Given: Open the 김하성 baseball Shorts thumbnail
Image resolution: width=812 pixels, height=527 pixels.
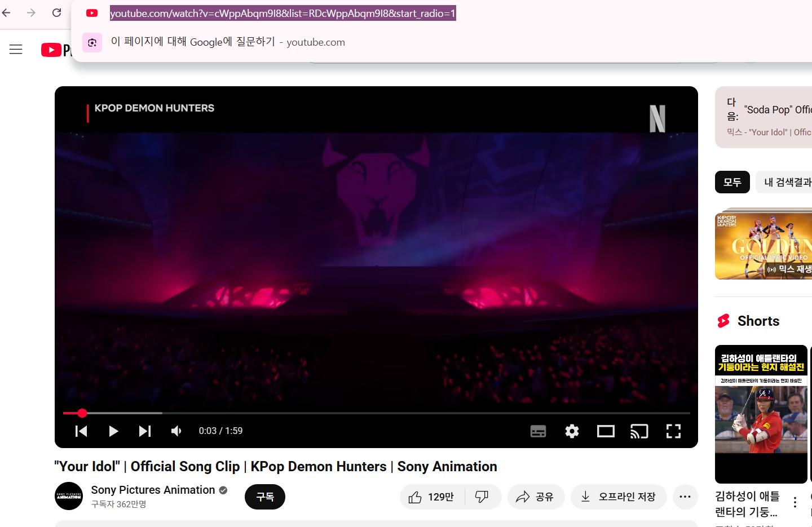Looking at the screenshot, I should coord(761,414).
